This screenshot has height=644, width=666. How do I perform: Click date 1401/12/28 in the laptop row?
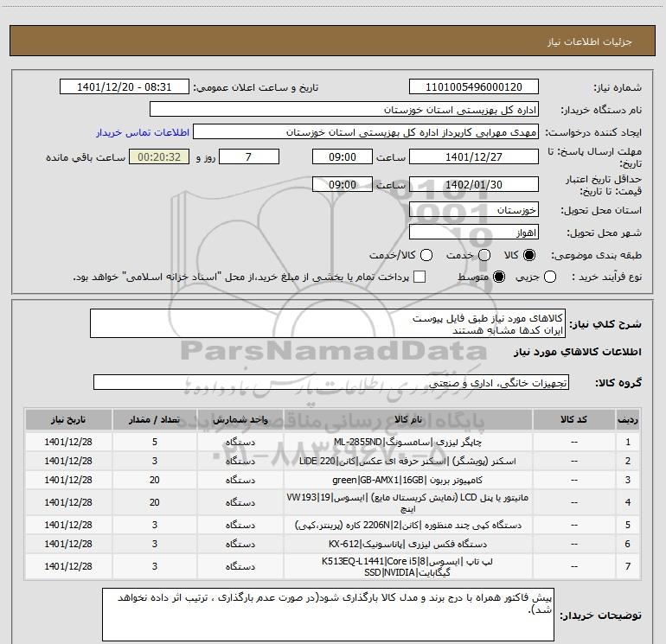point(68,567)
